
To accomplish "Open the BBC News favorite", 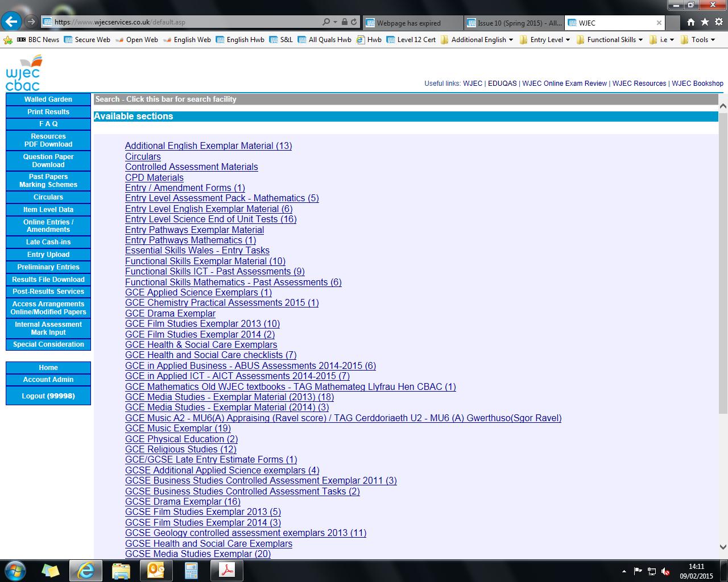I will [x=38, y=40].
